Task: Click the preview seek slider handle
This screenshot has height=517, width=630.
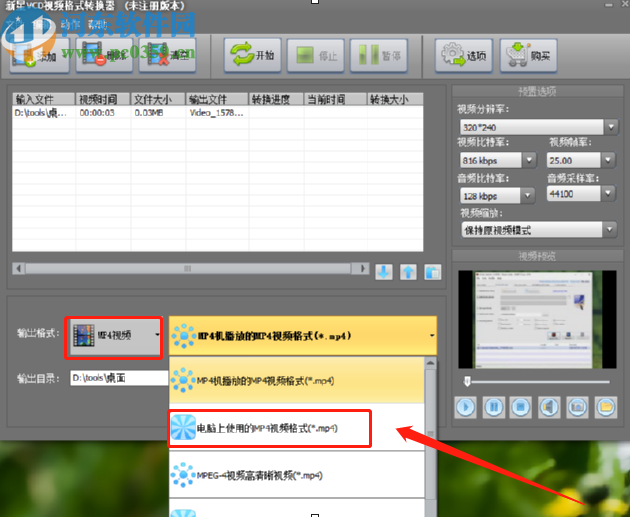Action: click(x=467, y=381)
